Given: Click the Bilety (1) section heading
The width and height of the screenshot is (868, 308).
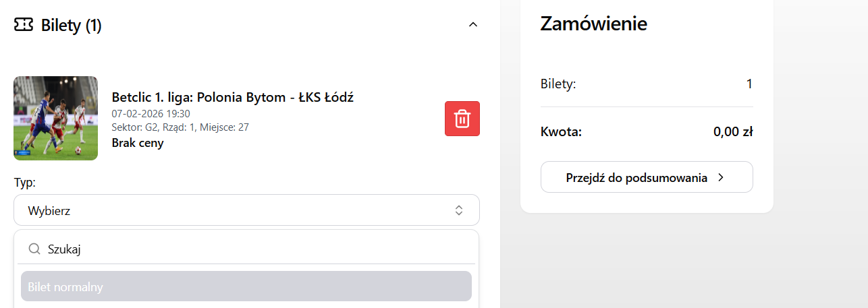Looking at the screenshot, I should coord(71,26).
